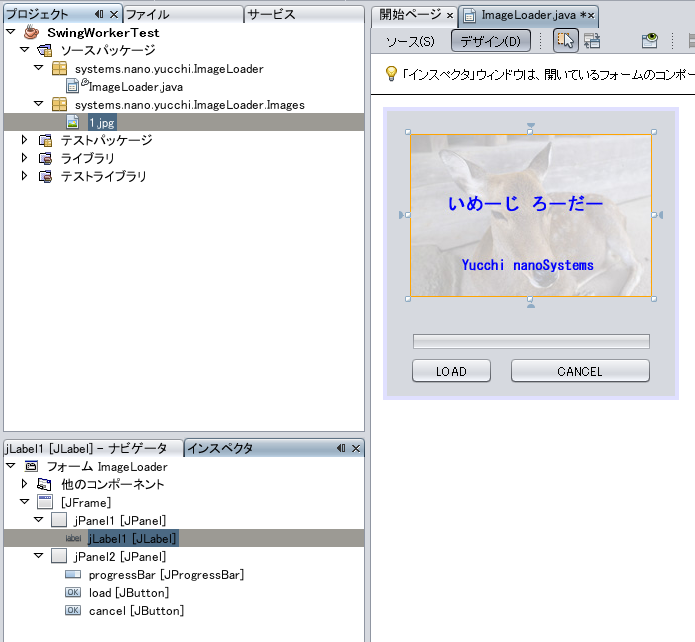Click the load JButton icon in navigator

click(x=73, y=593)
